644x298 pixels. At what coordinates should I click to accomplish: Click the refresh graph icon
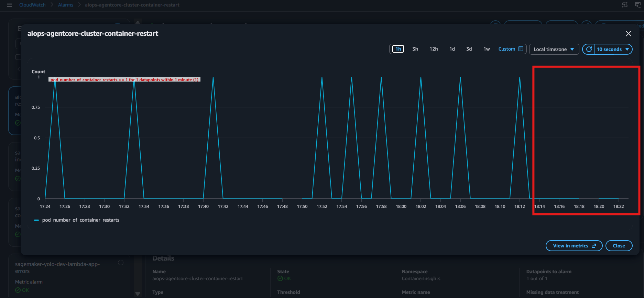click(x=589, y=49)
